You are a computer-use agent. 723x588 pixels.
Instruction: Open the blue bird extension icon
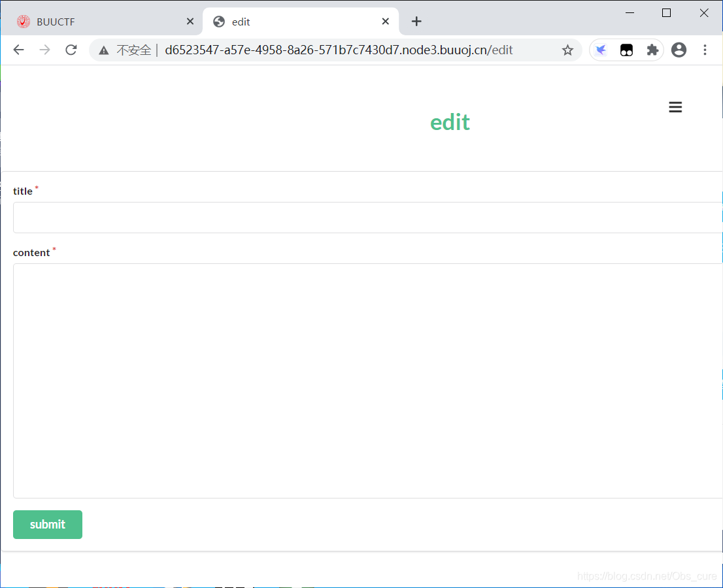click(x=601, y=50)
